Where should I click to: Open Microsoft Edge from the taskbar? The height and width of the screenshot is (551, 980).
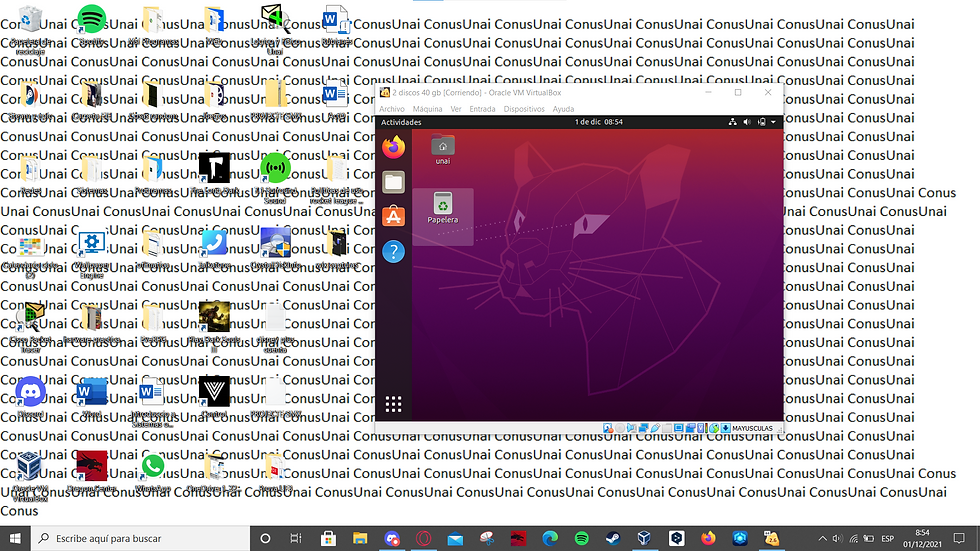pos(550,538)
